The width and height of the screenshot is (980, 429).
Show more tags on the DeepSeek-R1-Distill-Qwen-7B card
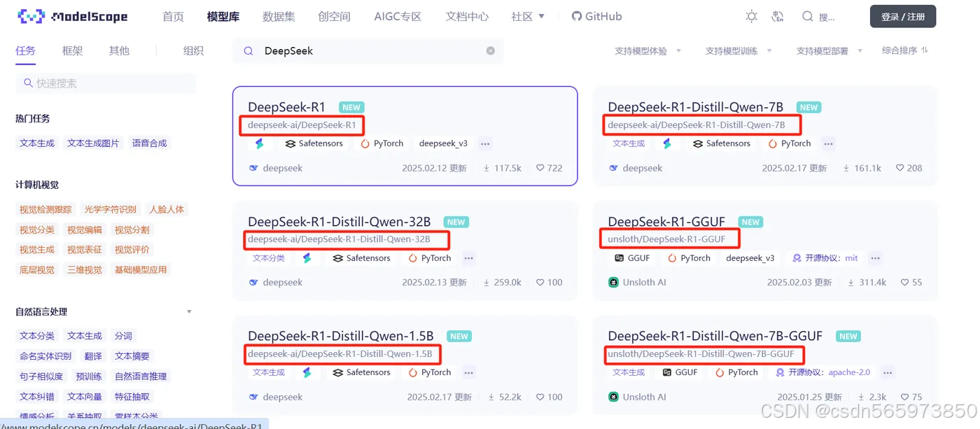(x=829, y=143)
